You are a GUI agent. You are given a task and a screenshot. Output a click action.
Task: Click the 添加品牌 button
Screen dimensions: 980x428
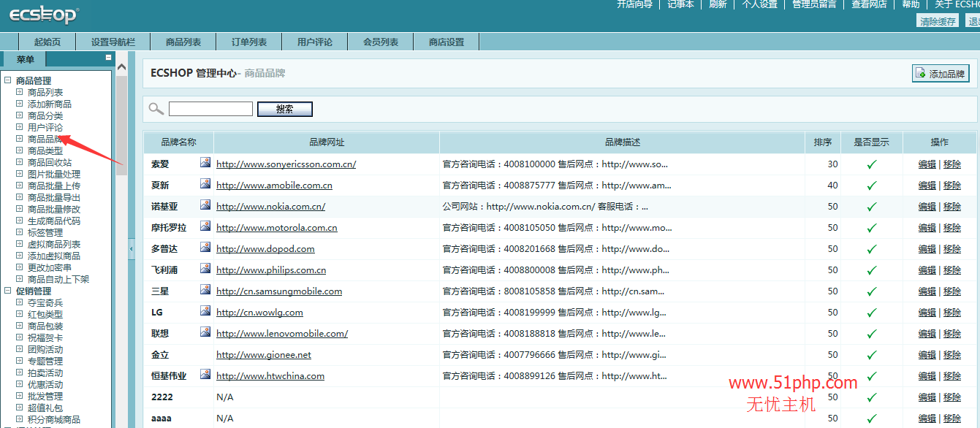pyautogui.click(x=941, y=74)
